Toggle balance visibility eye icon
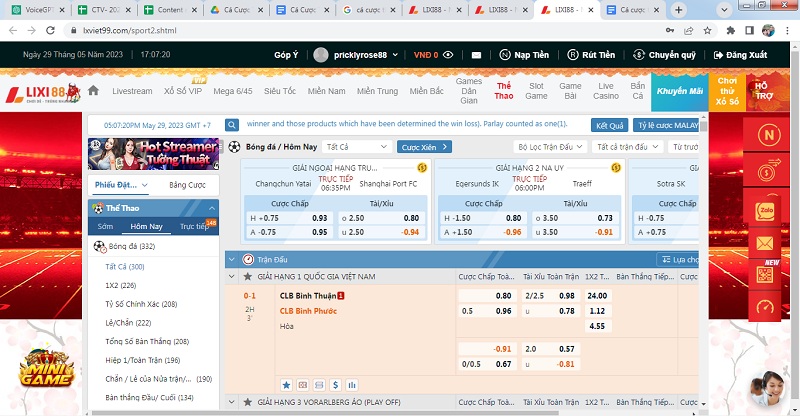Viewport: 800px width, 416px height. coord(448,55)
